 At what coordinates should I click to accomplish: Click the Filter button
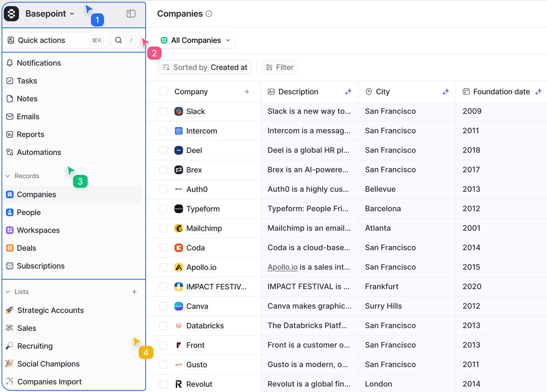pyautogui.click(x=279, y=67)
